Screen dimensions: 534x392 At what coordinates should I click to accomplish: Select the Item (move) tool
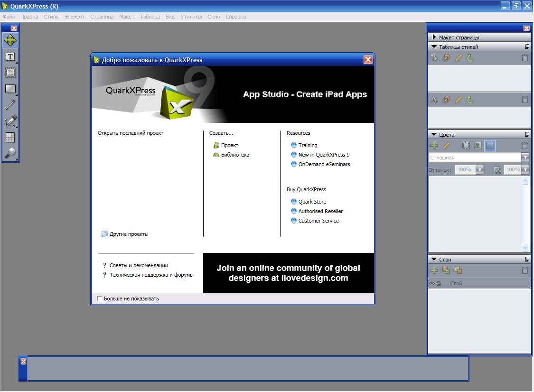coord(10,40)
